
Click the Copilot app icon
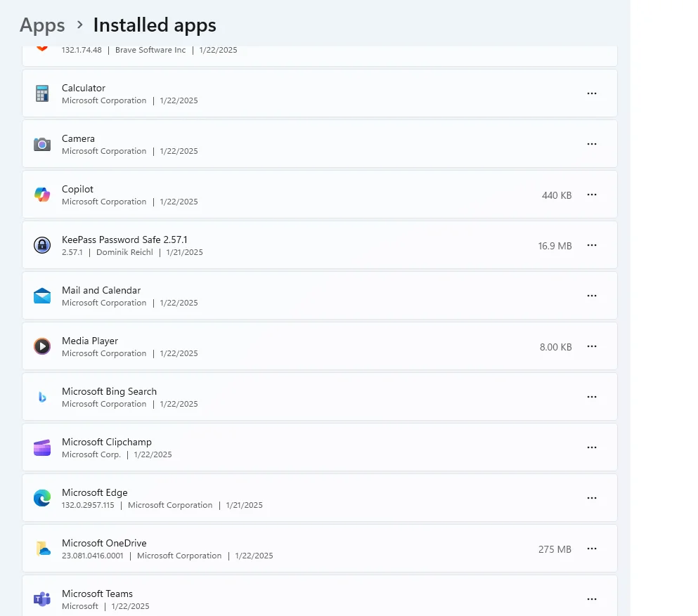tap(42, 195)
